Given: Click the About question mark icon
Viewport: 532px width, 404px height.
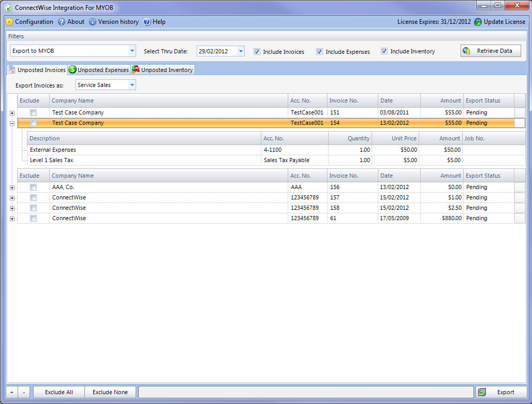Looking at the screenshot, I should (62, 22).
